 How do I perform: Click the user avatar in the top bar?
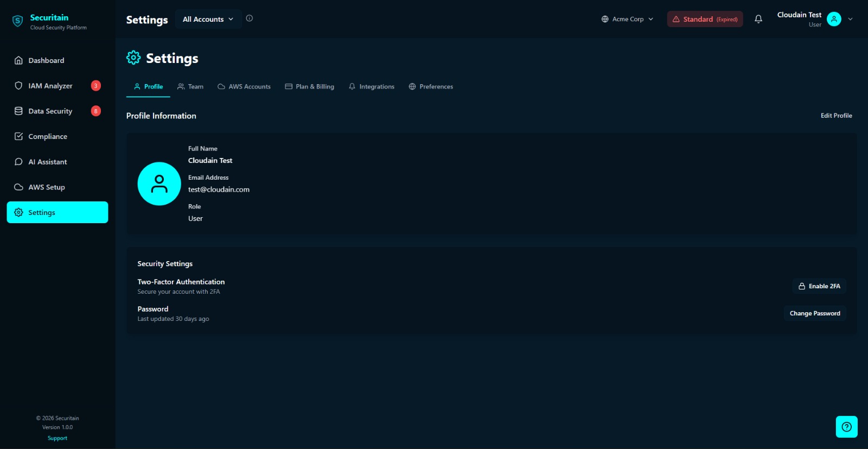(834, 19)
